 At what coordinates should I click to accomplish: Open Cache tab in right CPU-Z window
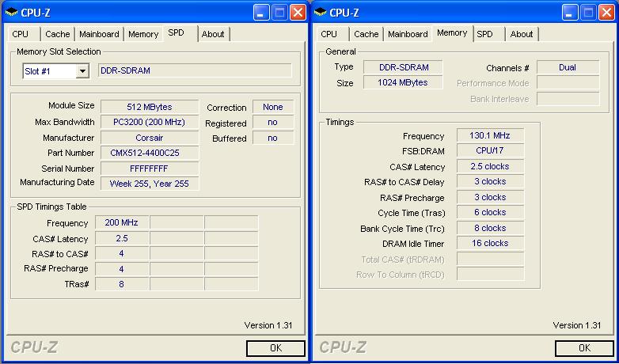pyautogui.click(x=366, y=34)
